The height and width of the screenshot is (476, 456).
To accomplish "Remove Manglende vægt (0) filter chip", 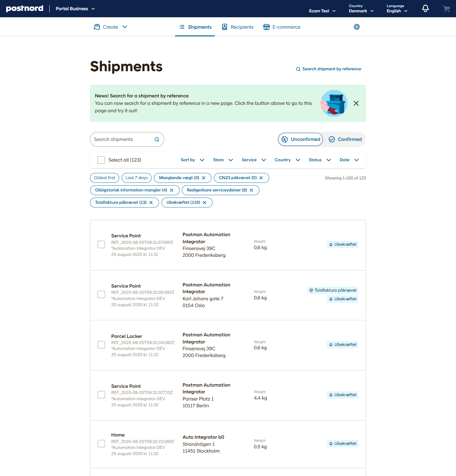I will (204, 178).
